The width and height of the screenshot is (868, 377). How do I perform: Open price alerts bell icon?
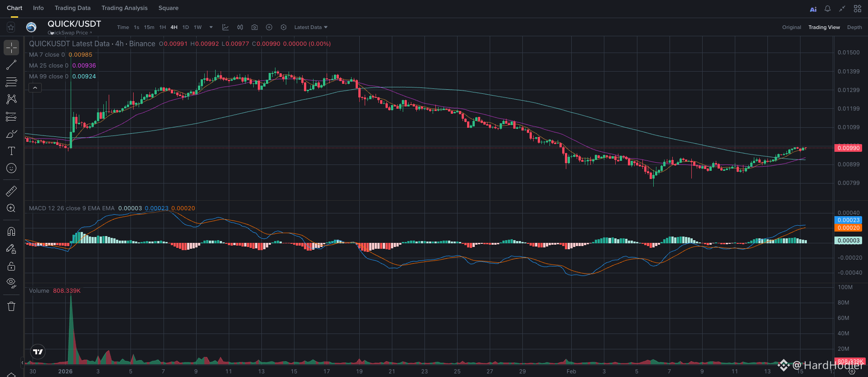(x=828, y=9)
